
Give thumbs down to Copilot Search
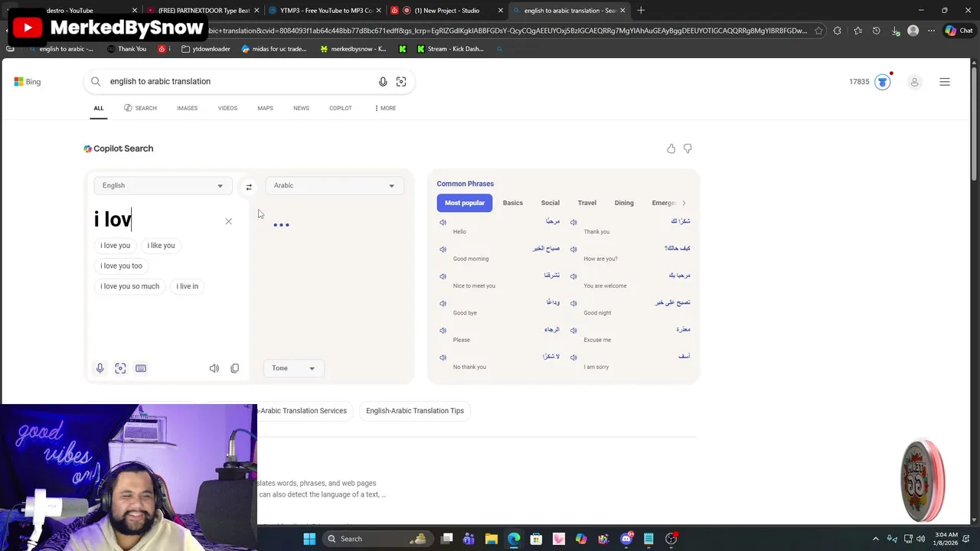(x=688, y=148)
